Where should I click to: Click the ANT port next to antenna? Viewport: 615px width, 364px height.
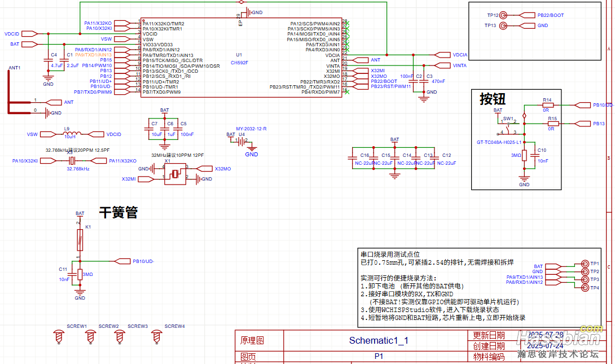pos(54,102)
